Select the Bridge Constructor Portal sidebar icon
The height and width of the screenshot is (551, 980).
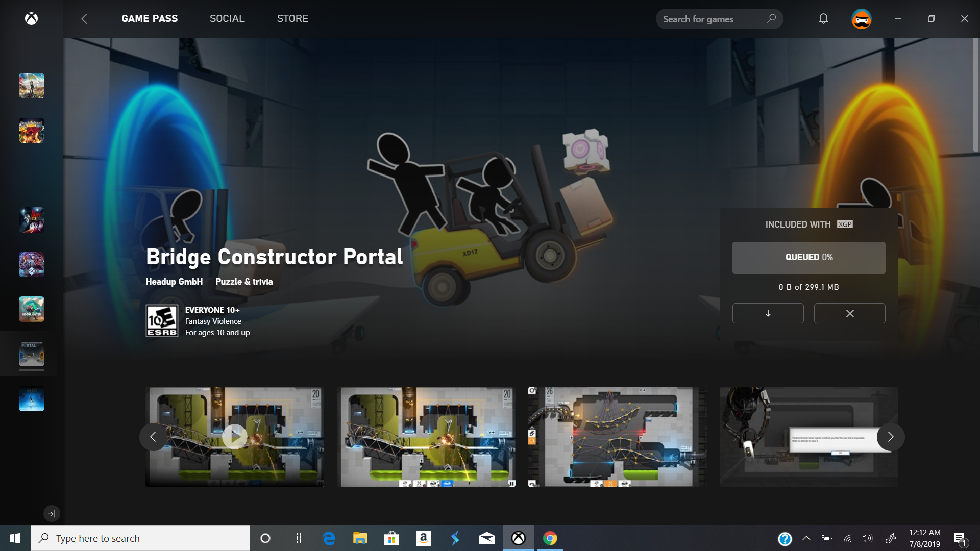pyautogui.click(x=32, y=354)
